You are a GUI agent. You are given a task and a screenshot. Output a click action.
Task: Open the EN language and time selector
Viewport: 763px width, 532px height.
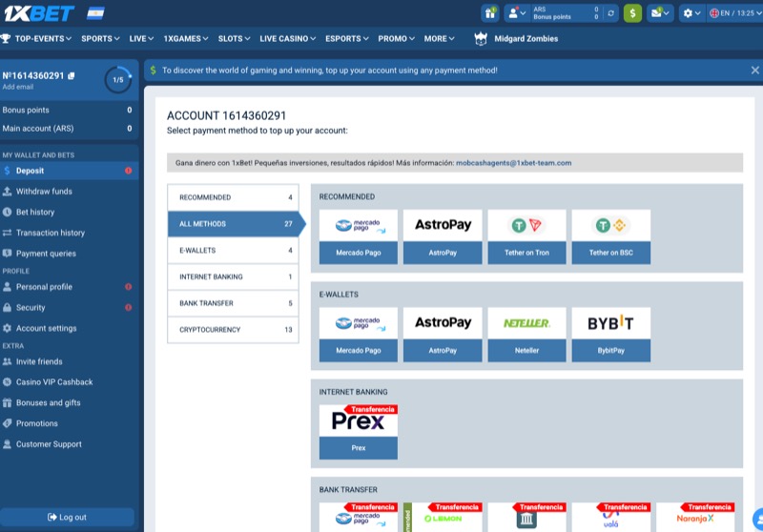(735, 13)
